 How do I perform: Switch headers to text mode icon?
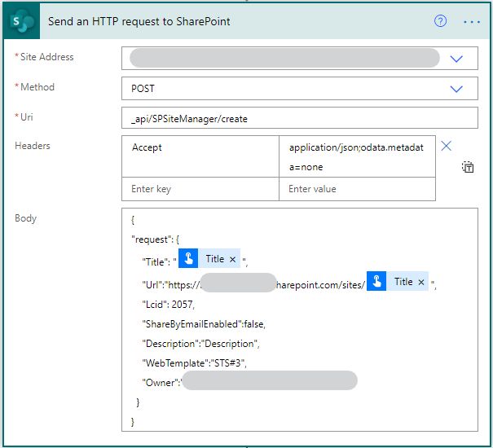click(x=468, y=167)
